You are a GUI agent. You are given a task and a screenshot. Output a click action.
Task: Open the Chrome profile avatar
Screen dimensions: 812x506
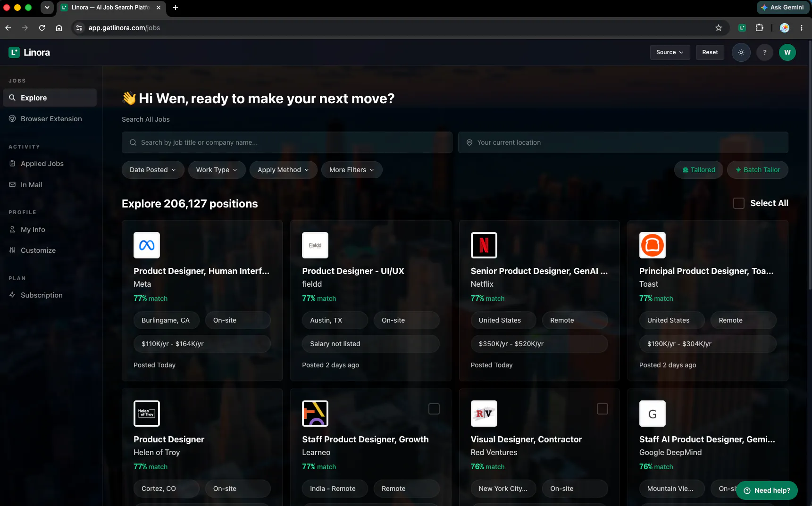click(x=785, y=28)
